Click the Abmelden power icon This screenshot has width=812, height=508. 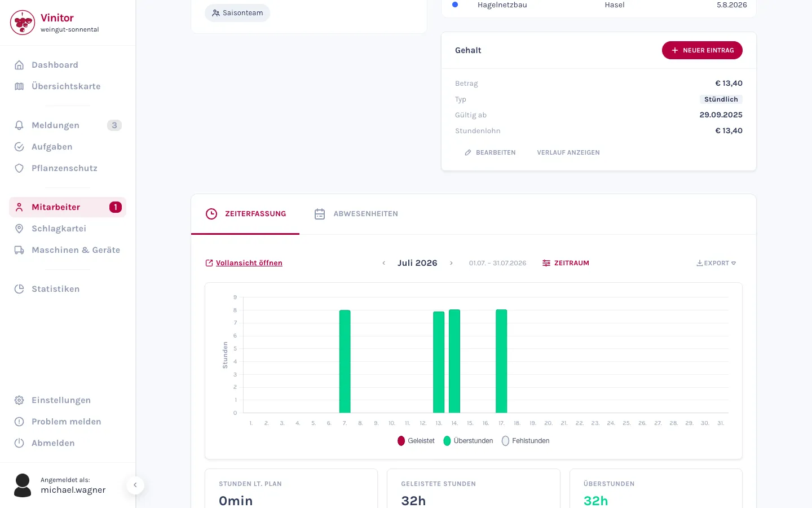click(x=19, y=443)
